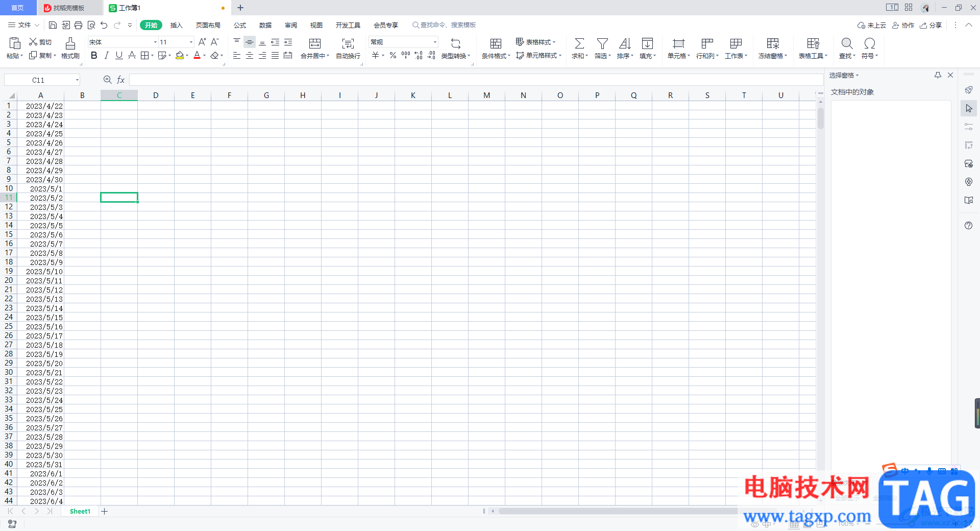Viewport: 980px width, 531px height.
Task: Switch to 视图 View tab
Action: pyautogui.click(x=316, y=25)
